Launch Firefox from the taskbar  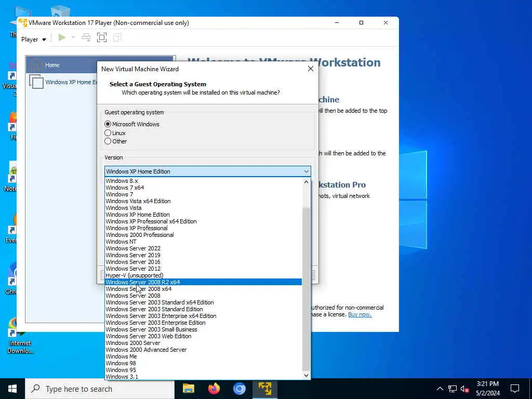[214, 389]
